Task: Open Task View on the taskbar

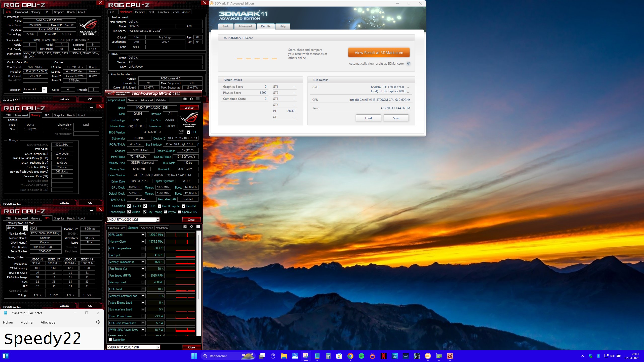Action: [x=262, y=356]
